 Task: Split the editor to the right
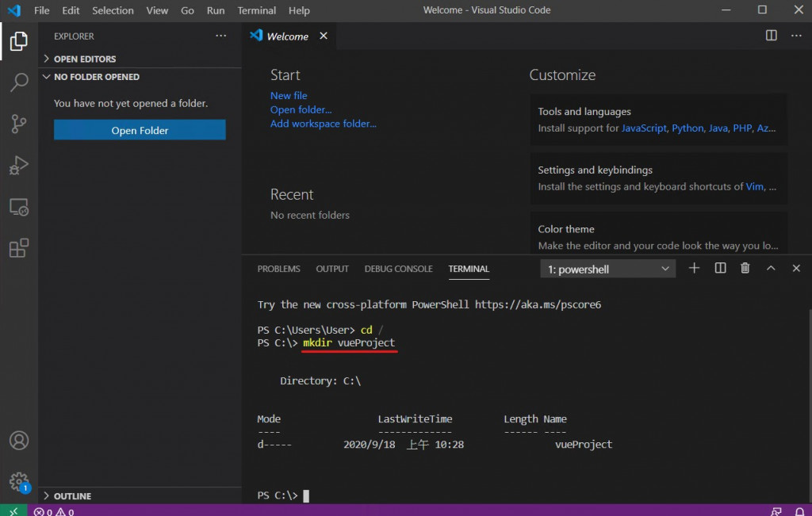click(x=771, y=35)
